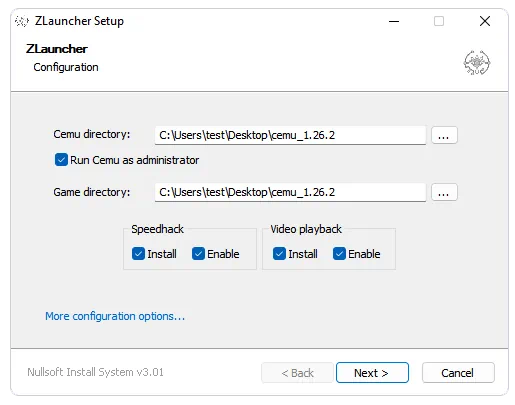Browse for the Game directory

click(x=444, y=192)
